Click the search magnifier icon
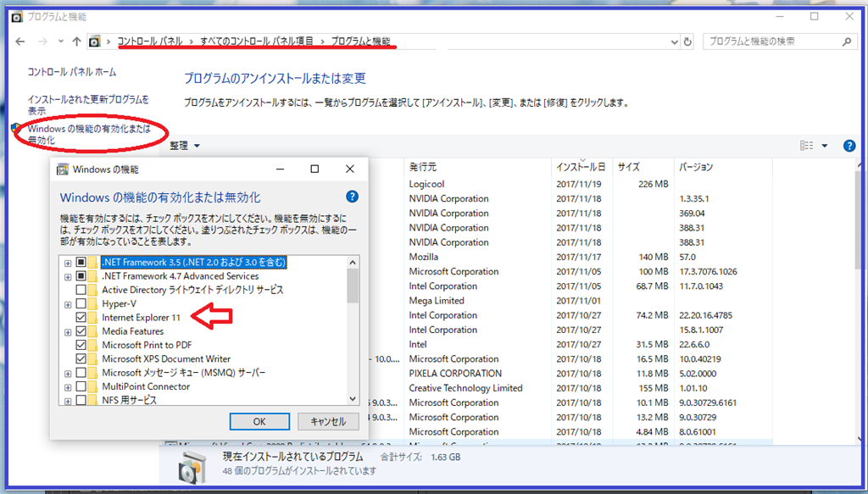Screen dimensions: 868x494 [847, 42]
